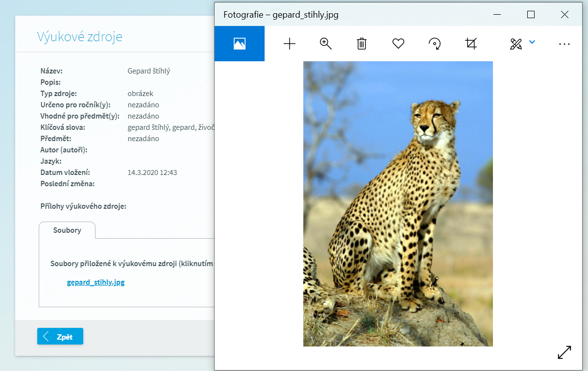The image size is (588, 371).
Task: Switch to the Soubory tab
Action: 67,230
